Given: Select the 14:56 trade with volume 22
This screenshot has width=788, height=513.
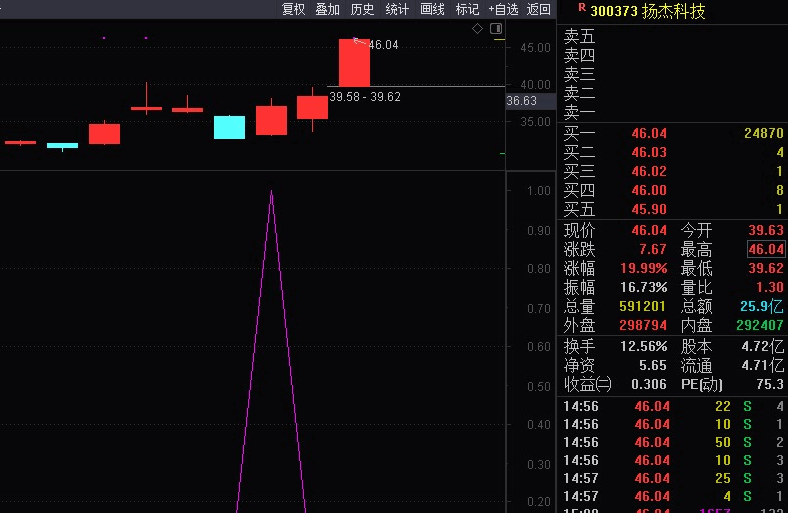Looking at the screenshot, I should tap(672, 406).
